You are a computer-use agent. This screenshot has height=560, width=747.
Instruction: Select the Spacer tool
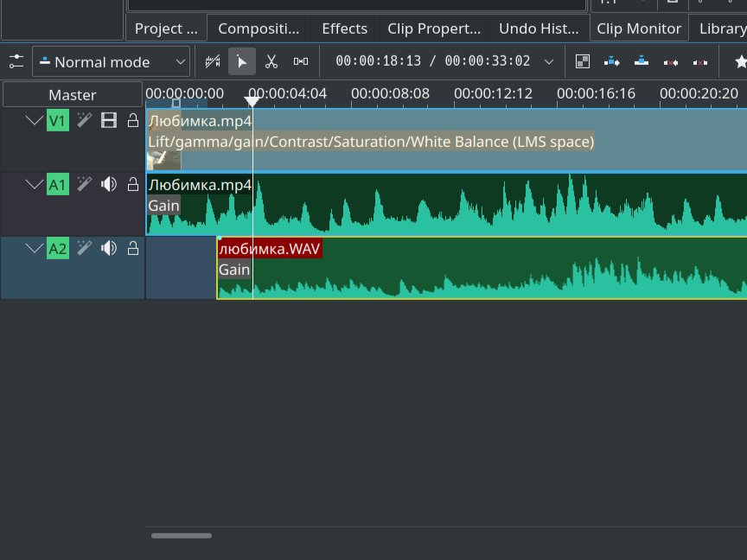301,61
